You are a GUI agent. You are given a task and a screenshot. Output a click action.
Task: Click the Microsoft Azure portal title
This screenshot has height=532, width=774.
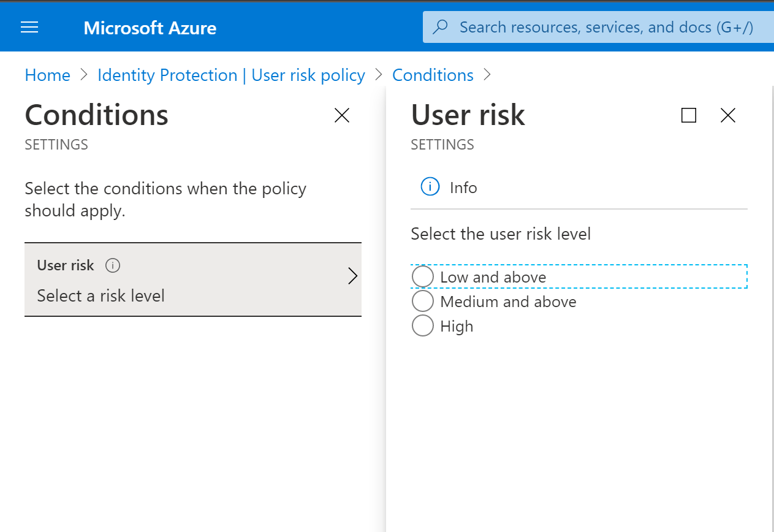150,28
